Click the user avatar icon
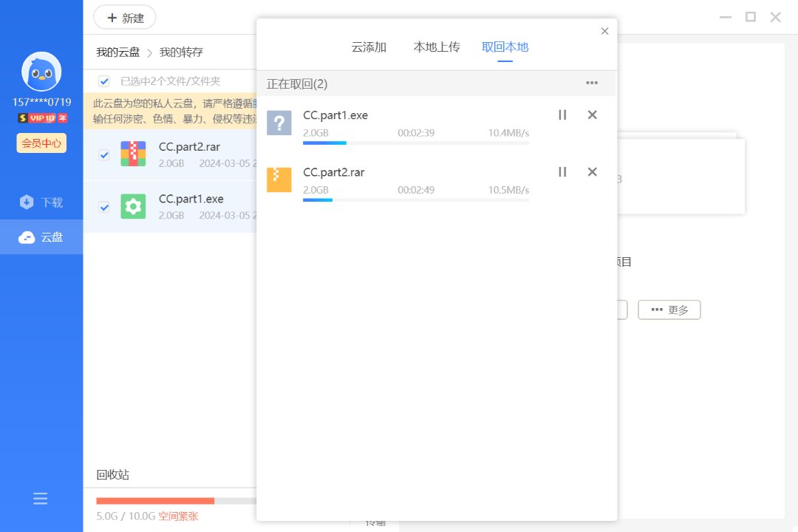The image size is (798, 532). pyautogui.click(x=41, y=72)
